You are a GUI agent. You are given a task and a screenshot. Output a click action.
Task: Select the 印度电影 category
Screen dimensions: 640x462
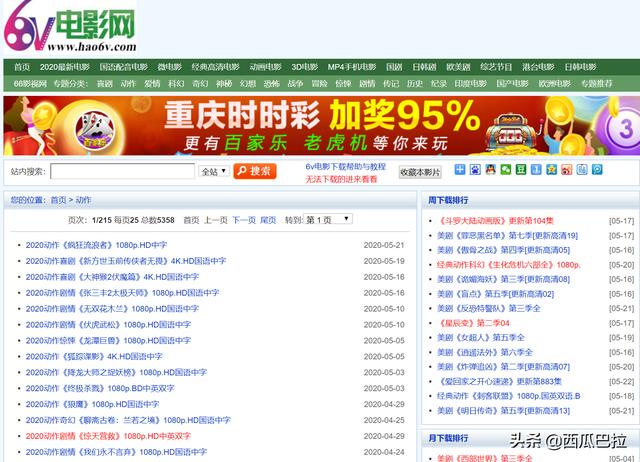point(471,84)
